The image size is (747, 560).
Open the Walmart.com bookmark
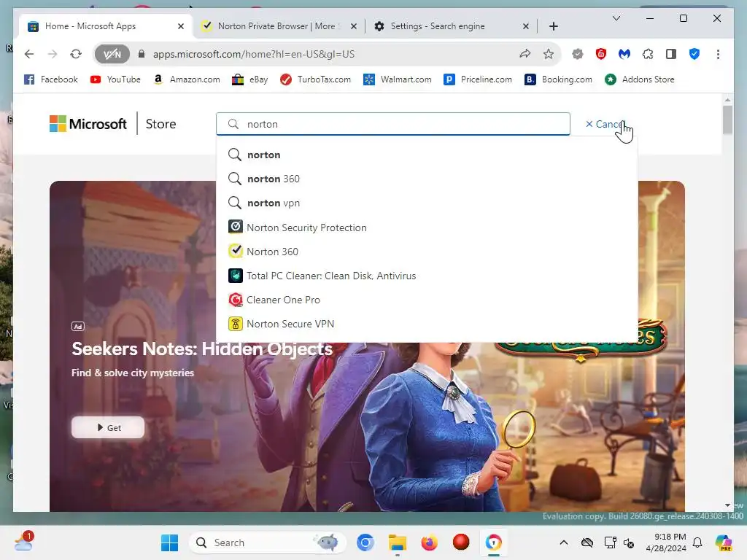pos(398,79)
